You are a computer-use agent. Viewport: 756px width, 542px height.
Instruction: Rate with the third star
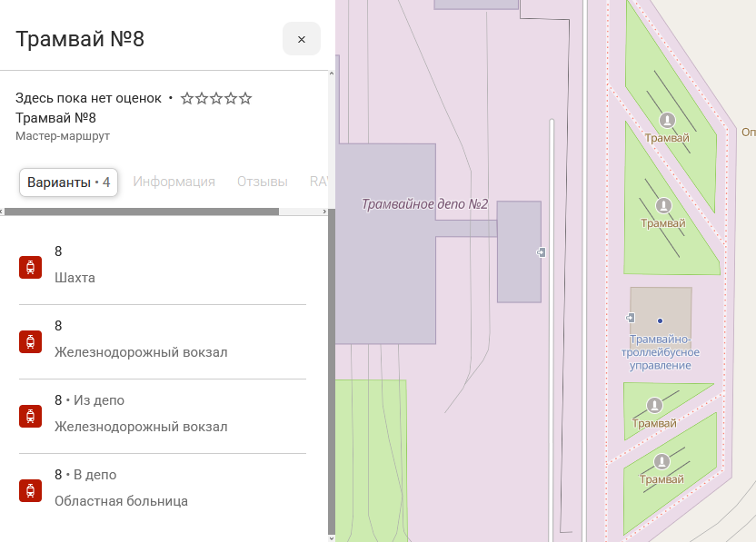pyautogui.click(x=216, y=98)
